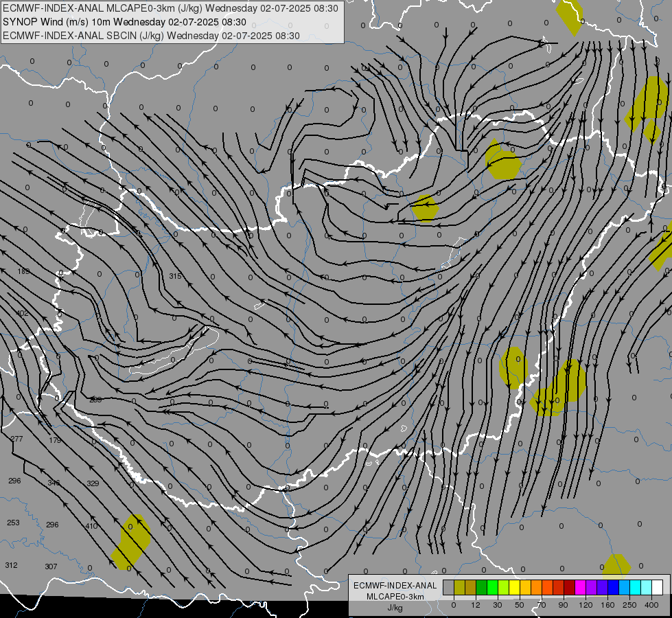This screenshot has width=672, height=618.
Task: Click the legend label 12
Action: (476, 605)
